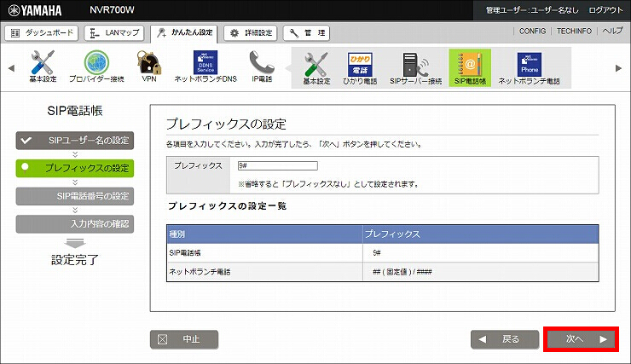
Task: Click the 管理ユーザー: ユーザー名なし text
Action: click(x=532, y=10)
